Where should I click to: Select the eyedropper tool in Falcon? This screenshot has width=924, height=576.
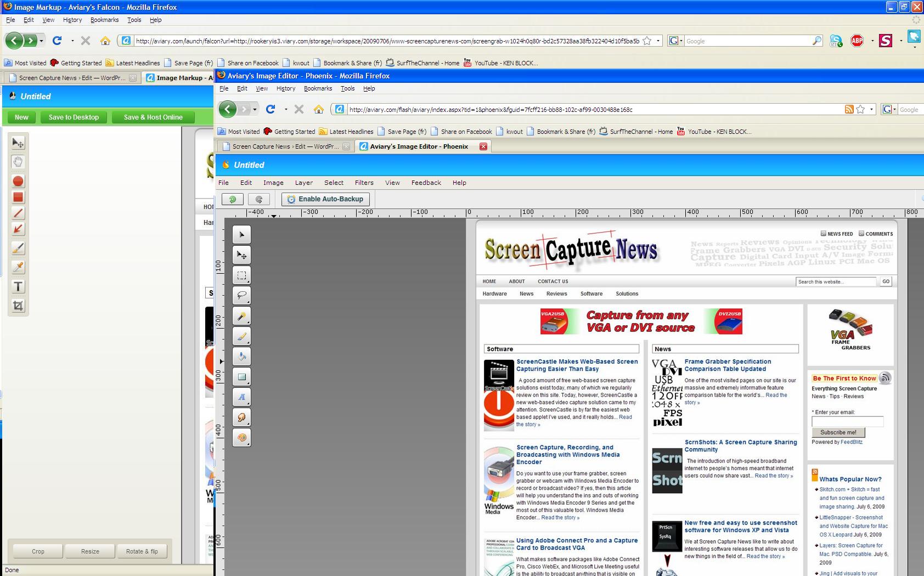[18, 267]
